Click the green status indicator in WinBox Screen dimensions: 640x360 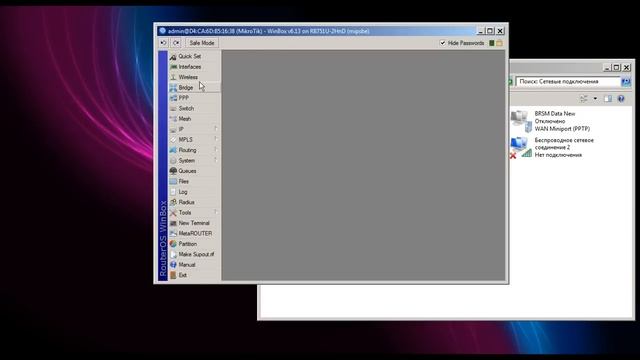tap(492, 43)
